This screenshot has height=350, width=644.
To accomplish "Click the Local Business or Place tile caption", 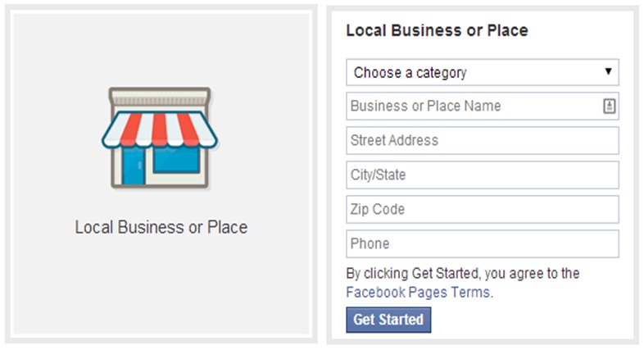I will [161, 227].
